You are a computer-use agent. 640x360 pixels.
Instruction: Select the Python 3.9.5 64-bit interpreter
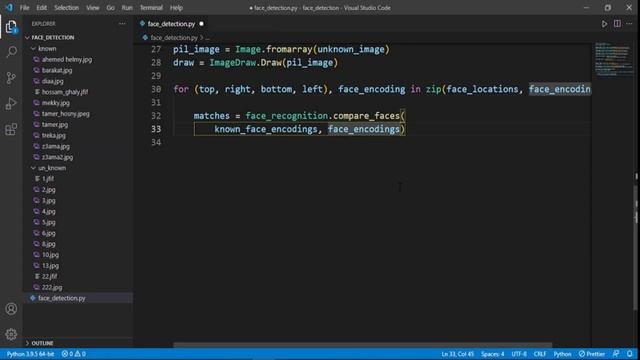click(x=30, y=354)
